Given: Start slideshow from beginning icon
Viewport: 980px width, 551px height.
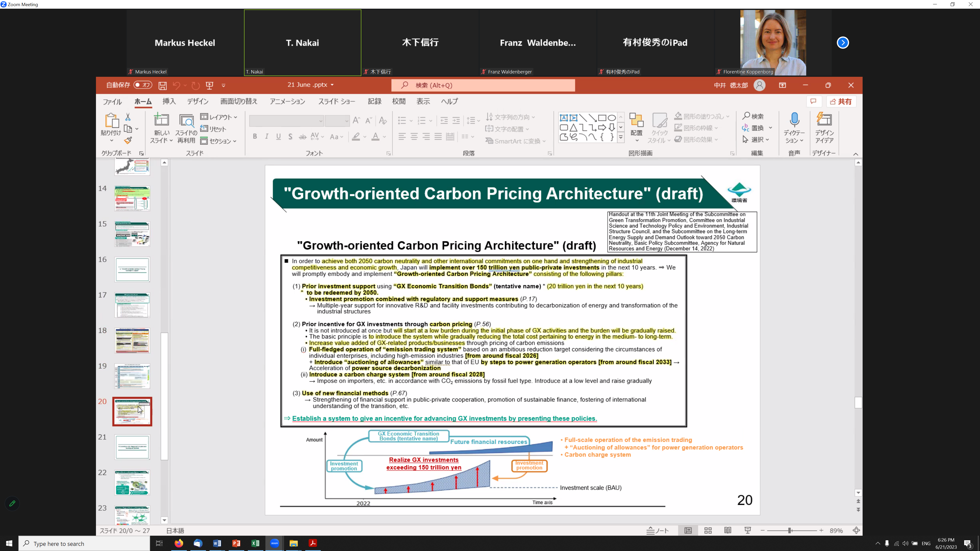Looking at the screenshot, I should tap(209, 85).
